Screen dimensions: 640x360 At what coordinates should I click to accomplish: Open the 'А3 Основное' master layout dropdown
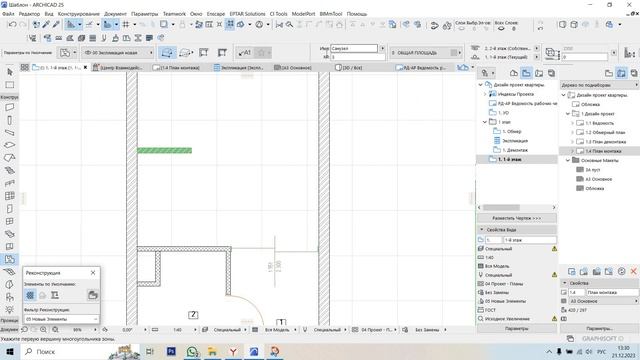[x=603, y=301]
